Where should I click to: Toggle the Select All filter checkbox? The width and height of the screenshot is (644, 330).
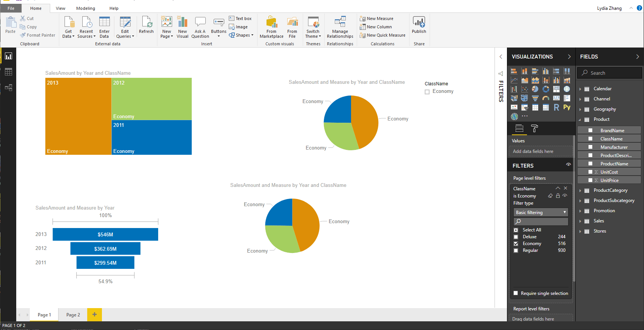pyautogui.click(x=516, y=230)
